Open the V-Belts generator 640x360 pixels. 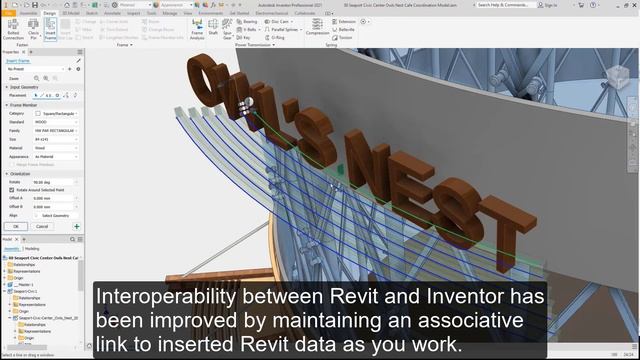247,29
